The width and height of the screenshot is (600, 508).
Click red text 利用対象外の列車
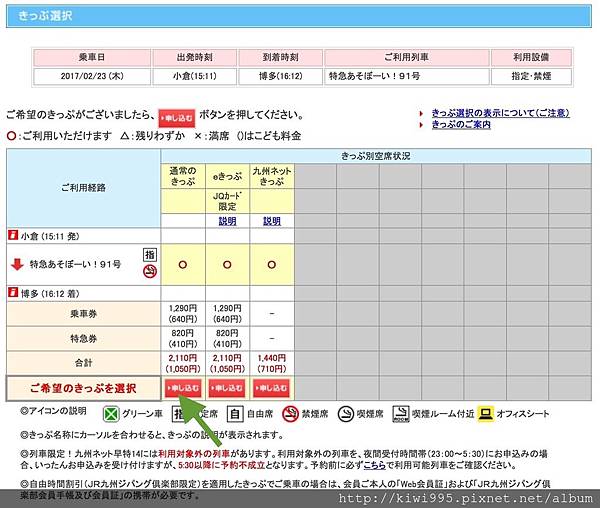194,454
